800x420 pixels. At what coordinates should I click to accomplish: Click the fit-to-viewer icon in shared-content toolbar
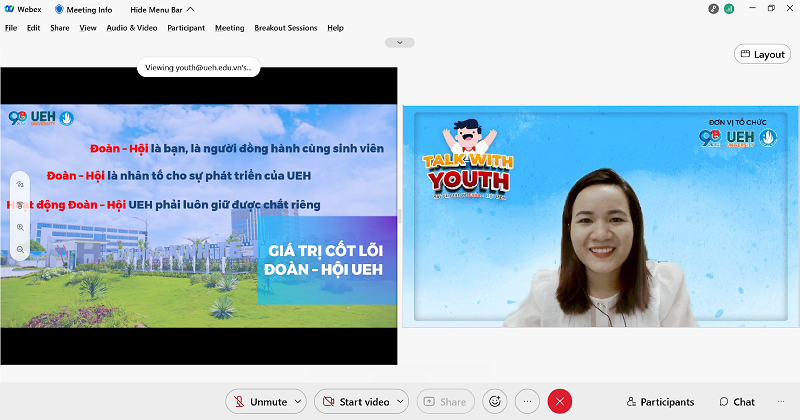pos(20,206)
